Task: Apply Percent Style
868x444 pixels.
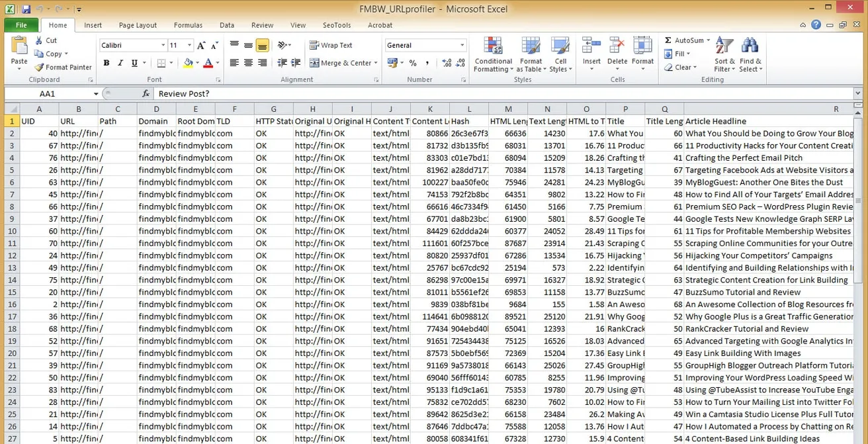Action: click(x=413, y=63)
